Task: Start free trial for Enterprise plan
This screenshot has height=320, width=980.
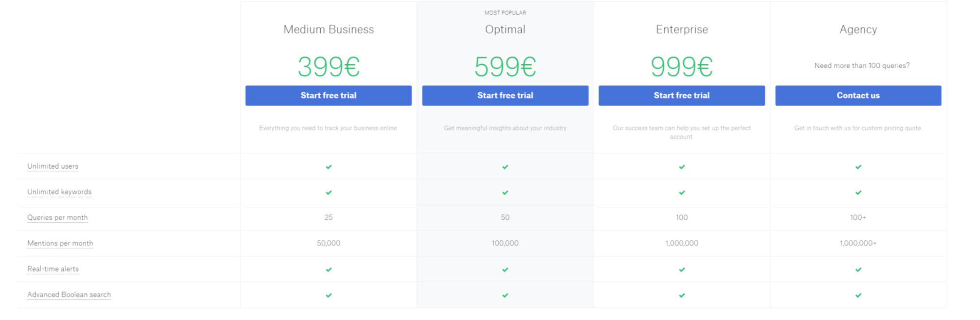Action: 681,96
